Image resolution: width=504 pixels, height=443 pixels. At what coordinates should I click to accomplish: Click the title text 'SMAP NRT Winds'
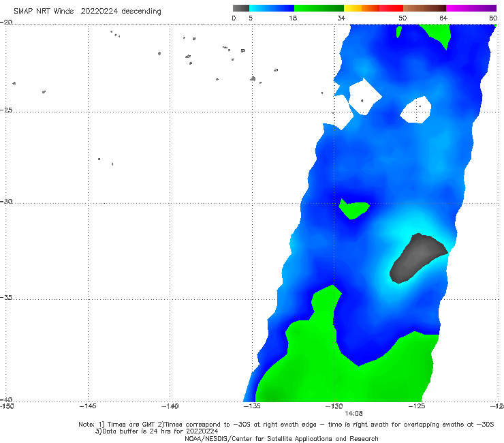(44, 11)
